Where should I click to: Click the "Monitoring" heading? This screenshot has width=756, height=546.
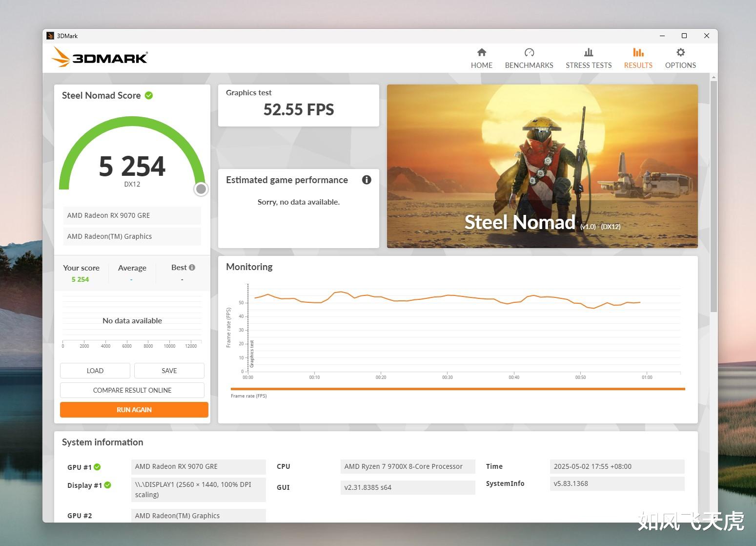coord(249,267)
